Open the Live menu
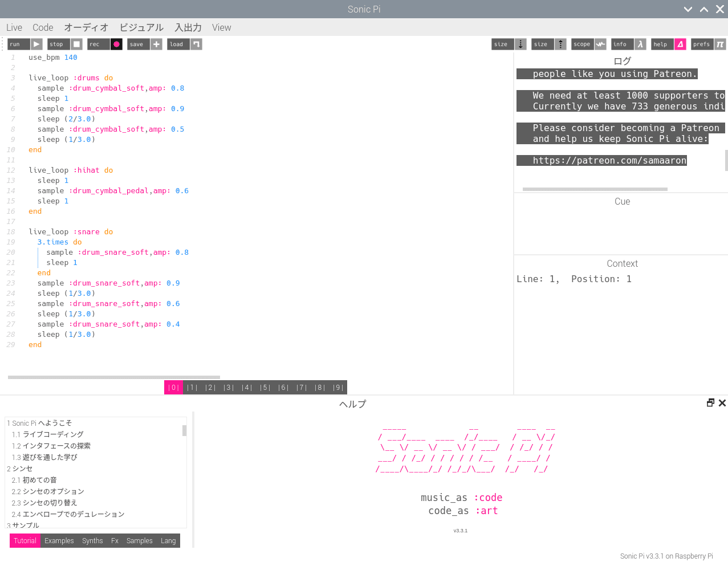Image resolution: width=728 pixels, height=562 pixels. tap(14, 27)
